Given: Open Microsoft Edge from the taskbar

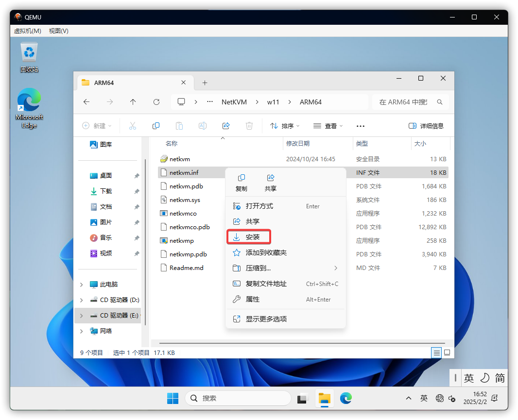Looking at the screenshot, I should click(x=345, y=398).
